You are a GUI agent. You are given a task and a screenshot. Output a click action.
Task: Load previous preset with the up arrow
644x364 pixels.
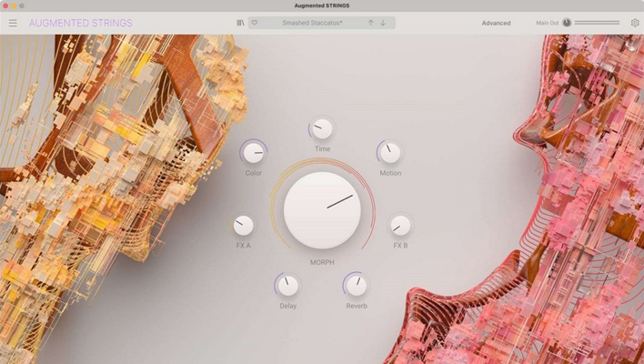point(370,23)
